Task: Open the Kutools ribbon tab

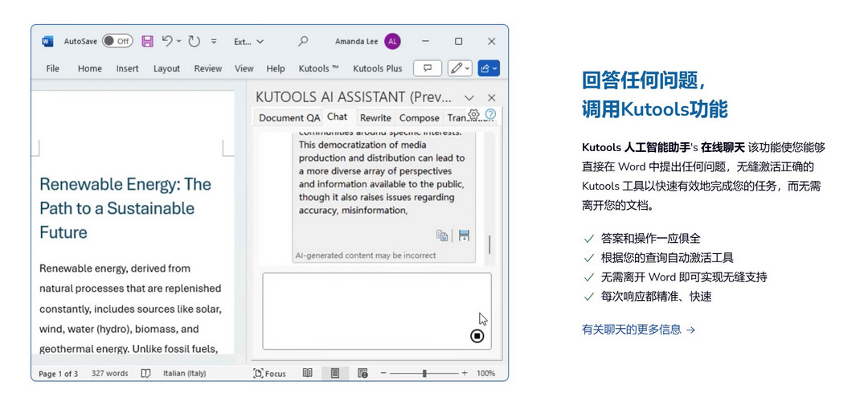Action: click(319, 68)
